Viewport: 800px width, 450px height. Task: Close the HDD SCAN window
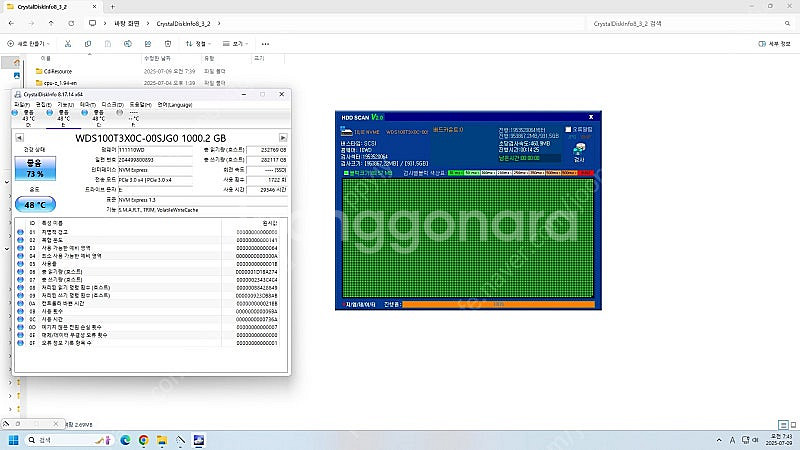pos(591,117)
